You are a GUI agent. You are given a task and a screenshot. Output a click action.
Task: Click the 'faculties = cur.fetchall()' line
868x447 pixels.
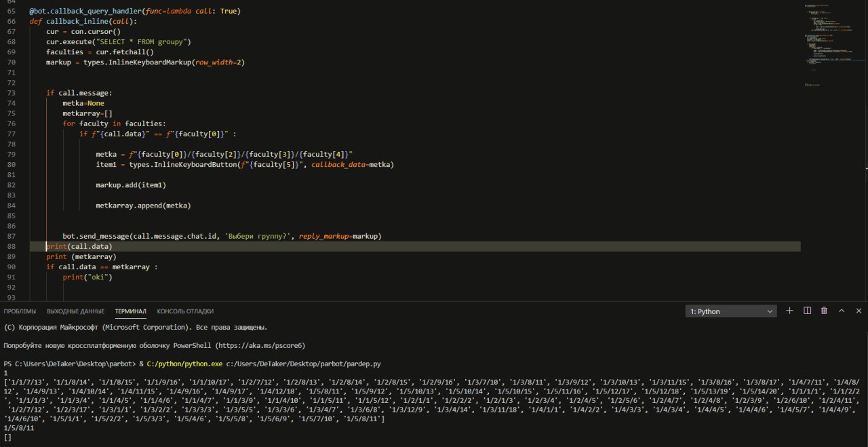click(x=100, y=52)
